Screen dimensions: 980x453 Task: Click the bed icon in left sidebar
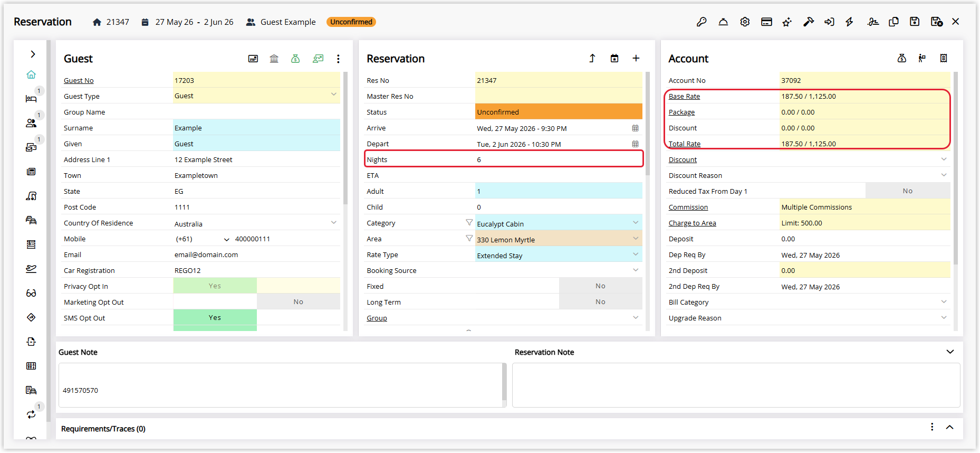pos(31,99)
